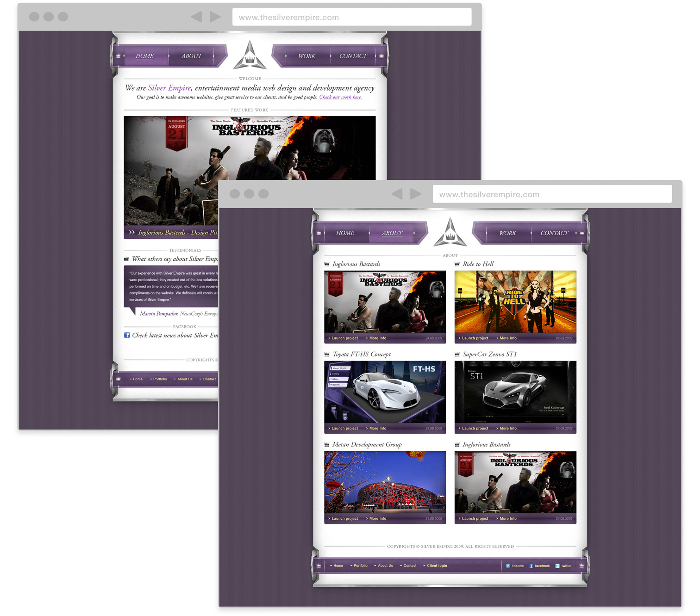Click the crown icon beside 'What others say' in the rear window
Viewport: 700px width, 616px height.
pos(127,259)
